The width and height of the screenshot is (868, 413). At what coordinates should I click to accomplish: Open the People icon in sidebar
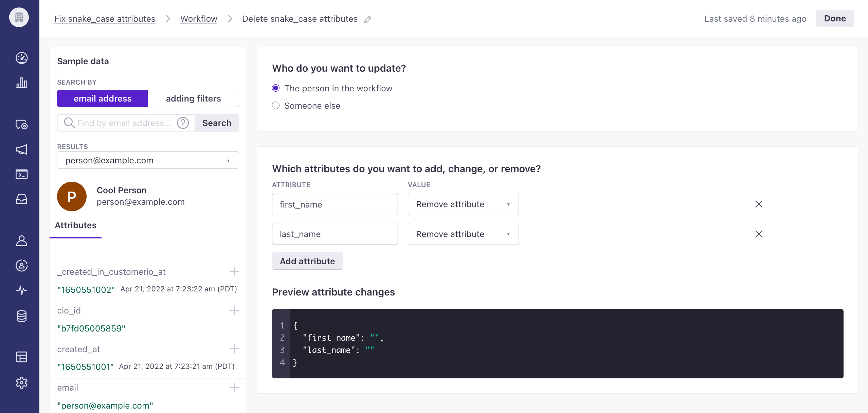(x=22, y=241)
